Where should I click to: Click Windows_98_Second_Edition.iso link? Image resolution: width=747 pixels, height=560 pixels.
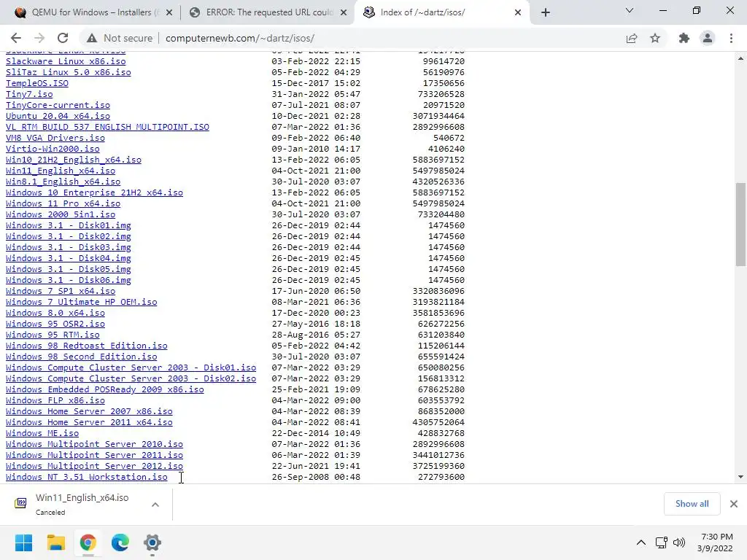click(x=82, y=357)
